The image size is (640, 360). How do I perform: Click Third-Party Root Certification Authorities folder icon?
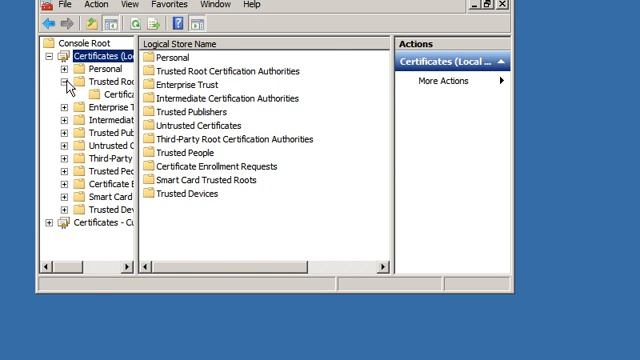pos(149,138)
